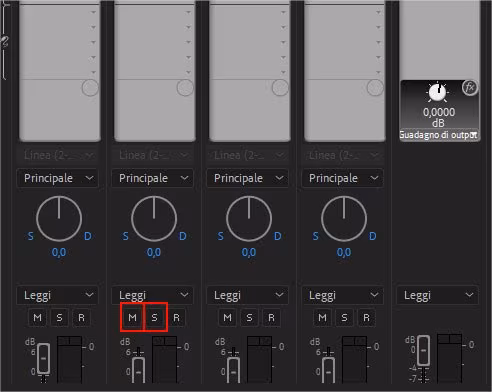Click the third track's pan knob
Viewport: 492px width, 392px height.
click(249, 219)
